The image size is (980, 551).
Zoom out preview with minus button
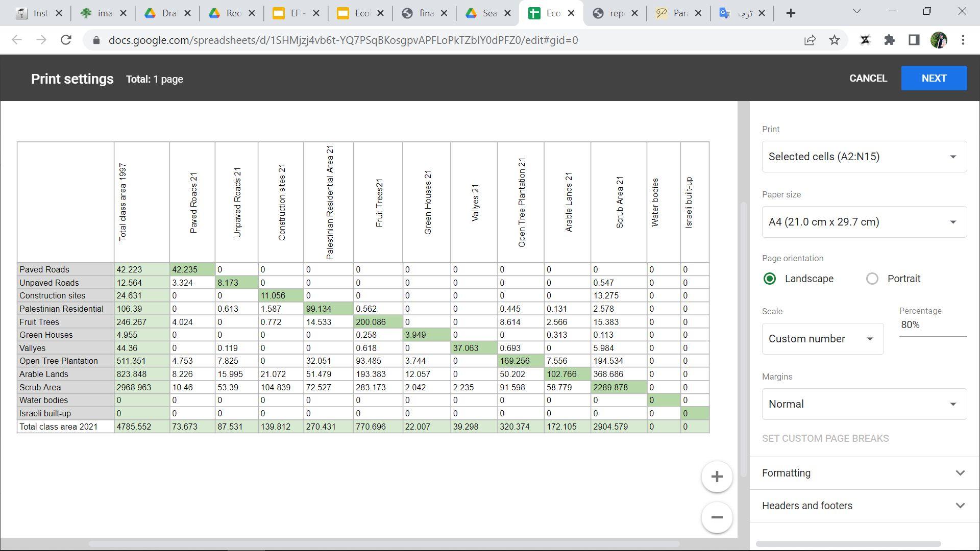717,517
